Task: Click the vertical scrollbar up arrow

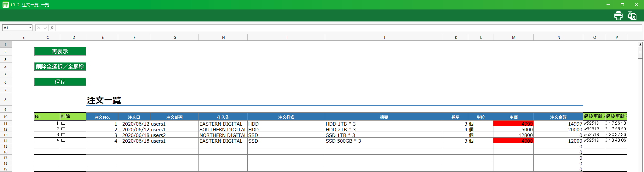Action: pyautogui.click(x=640, y=44)
